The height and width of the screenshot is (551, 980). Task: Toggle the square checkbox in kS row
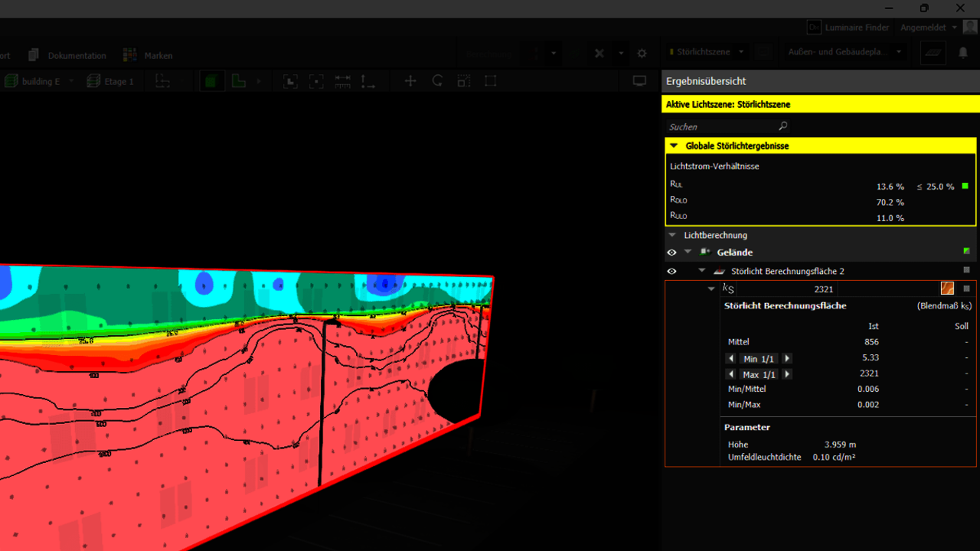point(966,289)
